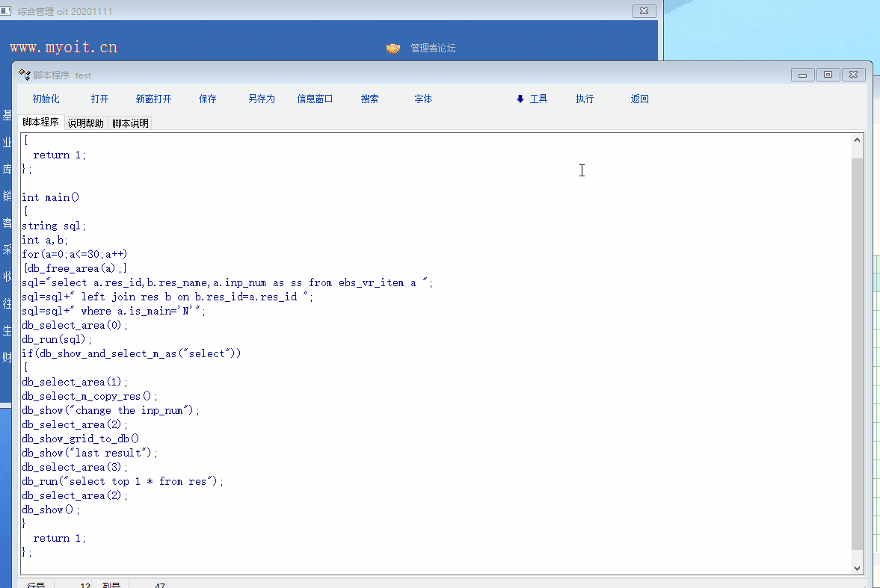Viewport: 880px width, 588px height.
Task: Click the 初始化 toolbar button
Action: [x=46, y=99]
